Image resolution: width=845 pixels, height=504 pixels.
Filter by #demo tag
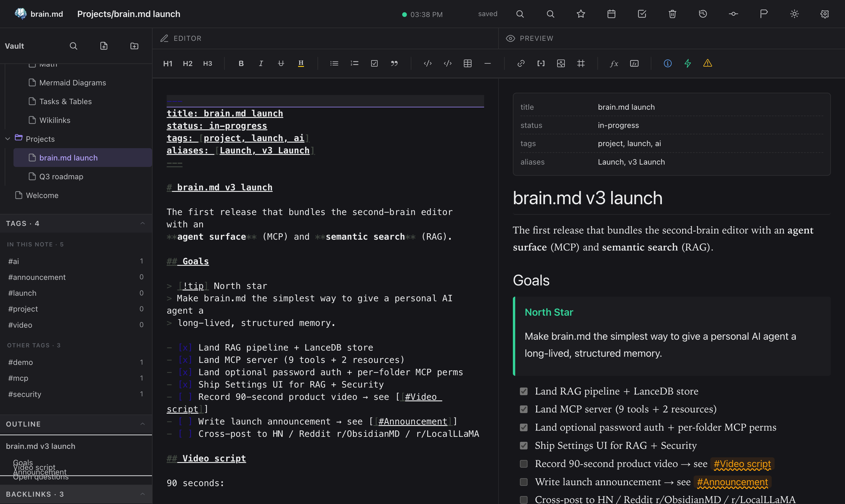tap(76, 362)
